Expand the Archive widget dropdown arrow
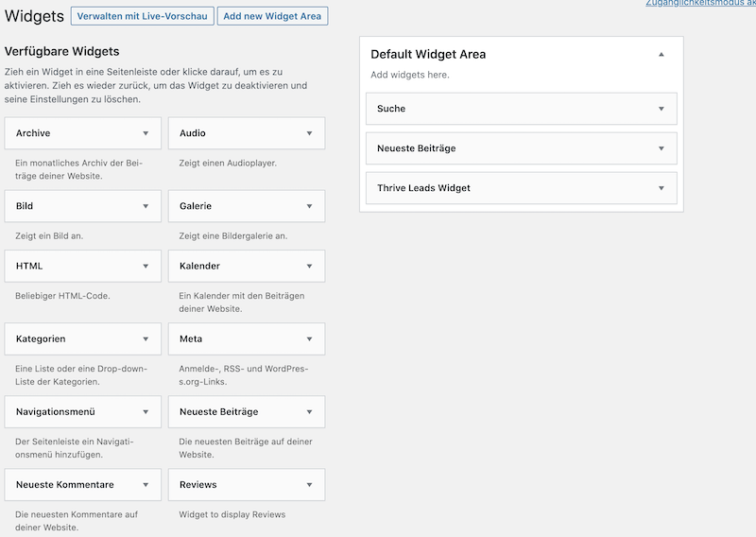The width and height of the screenshot is (756, 537). 146,133
